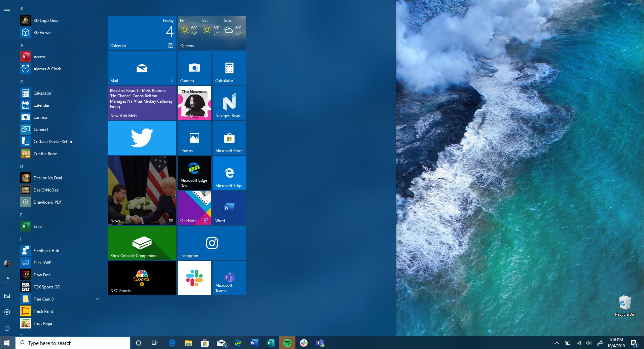Expand the Free Cam 8 folder
Screen dimensions: 644x349
point(98,299)
